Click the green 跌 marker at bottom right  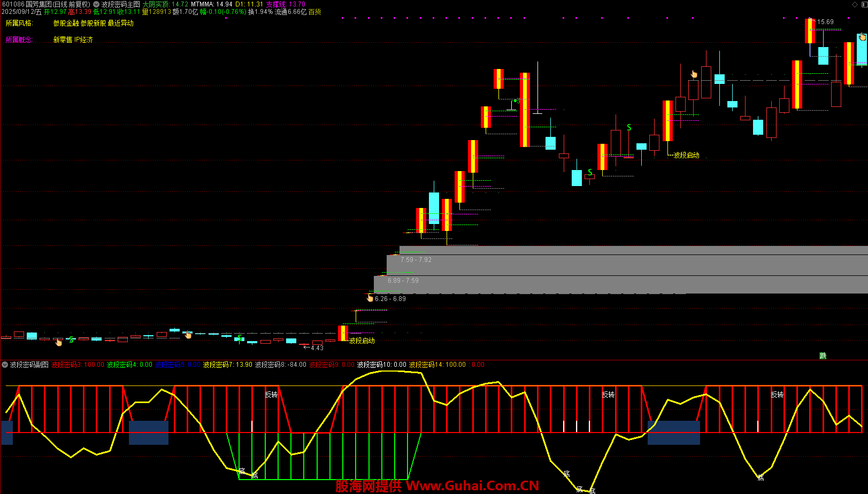point(823,356)
